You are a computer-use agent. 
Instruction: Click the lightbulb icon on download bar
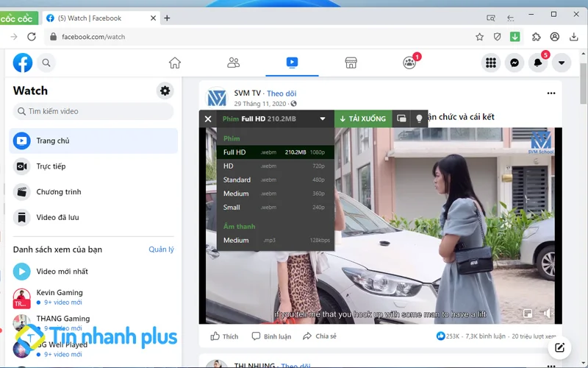(419, 118)
